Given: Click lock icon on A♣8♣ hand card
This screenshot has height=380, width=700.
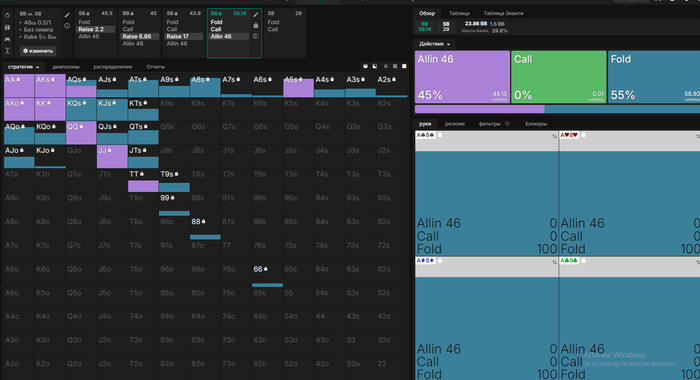Looking at the screenshot, I should pyautogui.click(x=583, y=261).
